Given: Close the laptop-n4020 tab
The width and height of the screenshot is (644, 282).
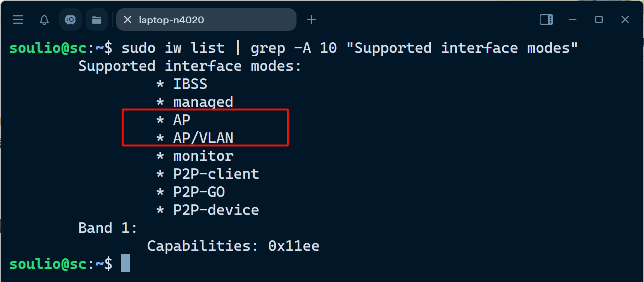Looking at the screenshot, I should tap(128, 19).
